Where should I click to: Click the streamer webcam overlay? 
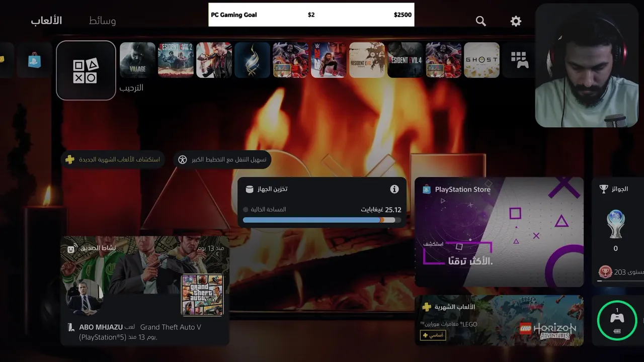point(587,65)
